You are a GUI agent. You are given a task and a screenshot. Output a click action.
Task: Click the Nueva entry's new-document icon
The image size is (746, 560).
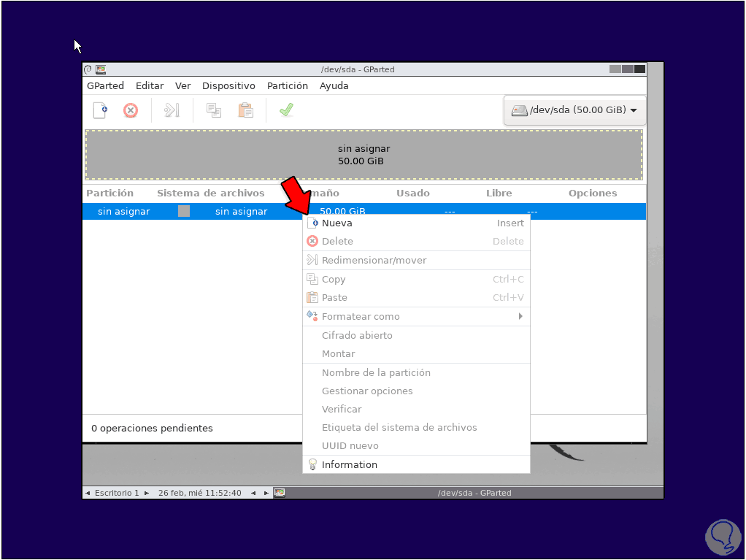(x=312, y=223)
